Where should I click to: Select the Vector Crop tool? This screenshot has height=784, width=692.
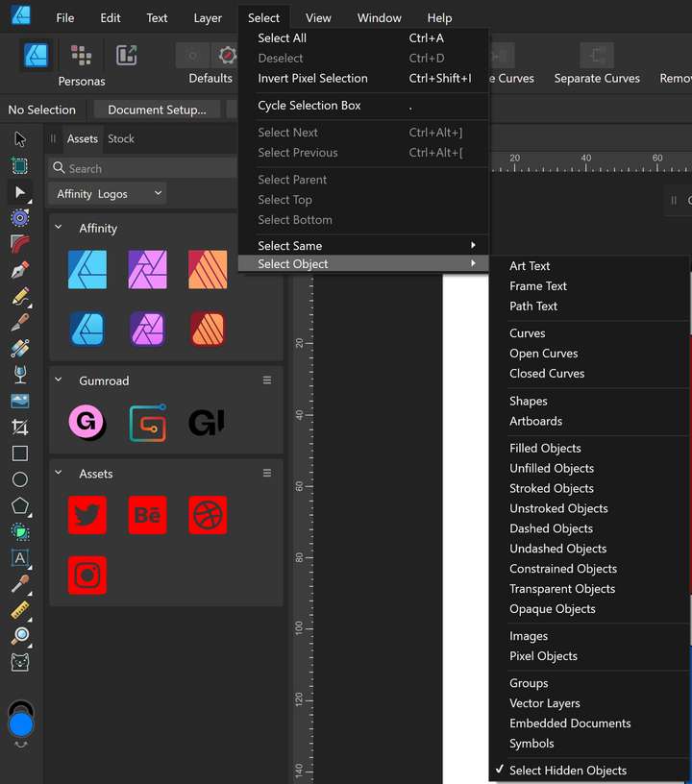pyautogui.click(x=20, y=427)
